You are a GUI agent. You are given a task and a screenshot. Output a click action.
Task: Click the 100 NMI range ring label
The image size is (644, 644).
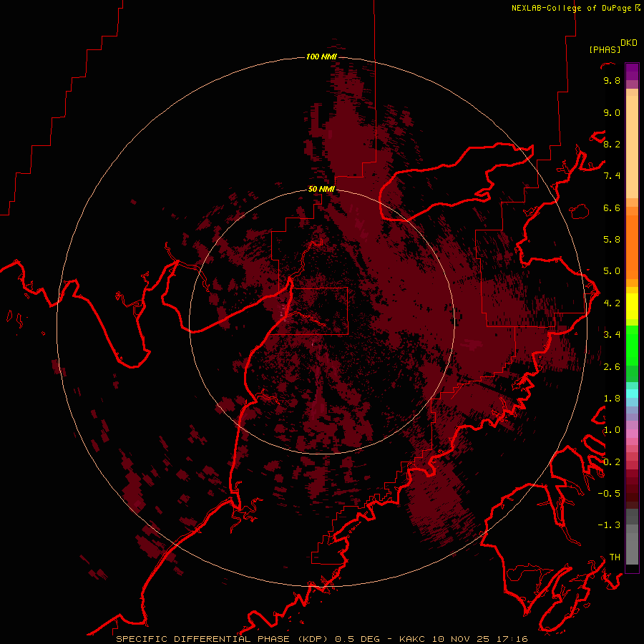coord(321,57)
